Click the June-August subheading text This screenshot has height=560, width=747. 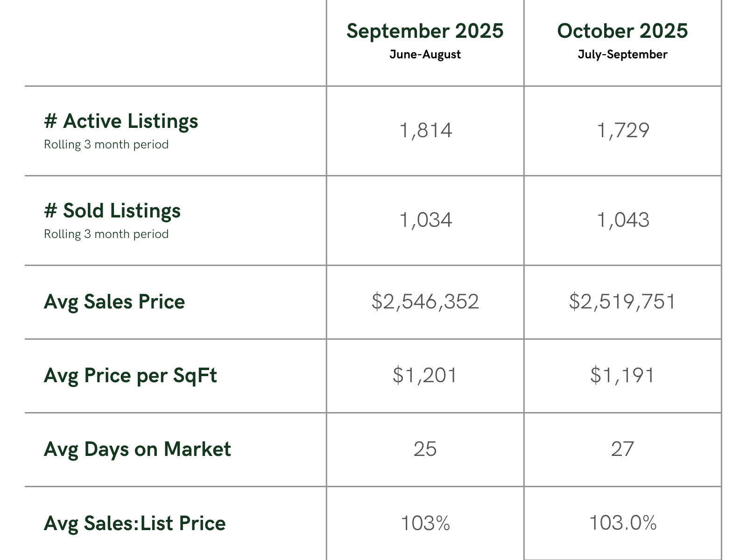click(x=425, y=55)
